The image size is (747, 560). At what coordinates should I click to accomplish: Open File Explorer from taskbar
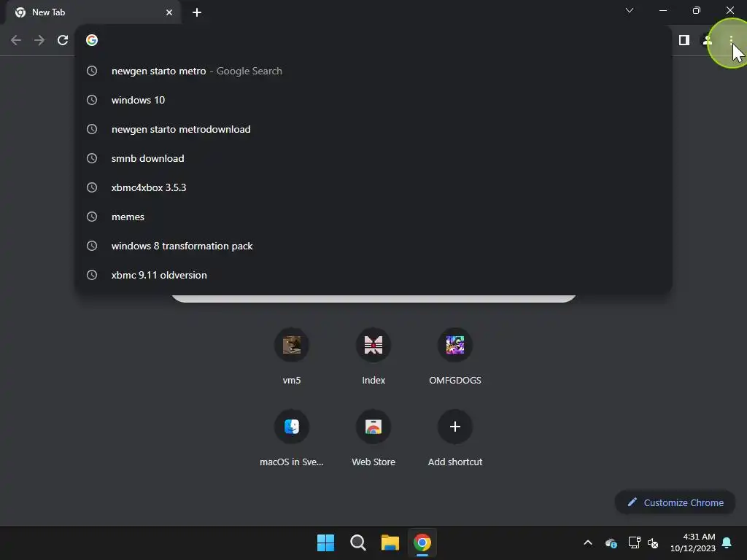pyautogui.click(x=390, y=542)
